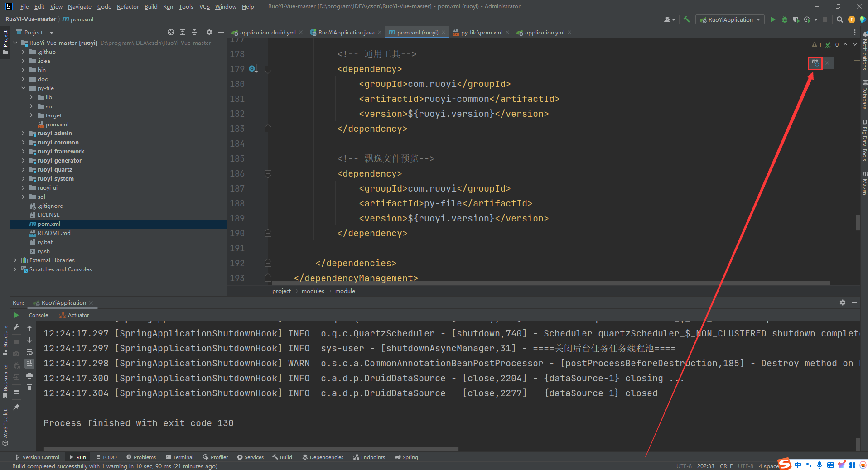Expand the src folder under py-file
Screen dimensions: 868x470
point(31,106)
